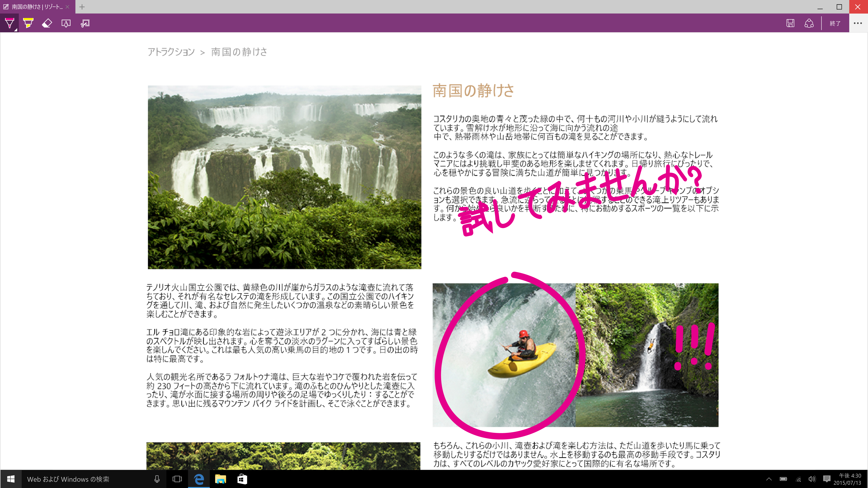
Task: Share the web note
Action: click(809, 23)
